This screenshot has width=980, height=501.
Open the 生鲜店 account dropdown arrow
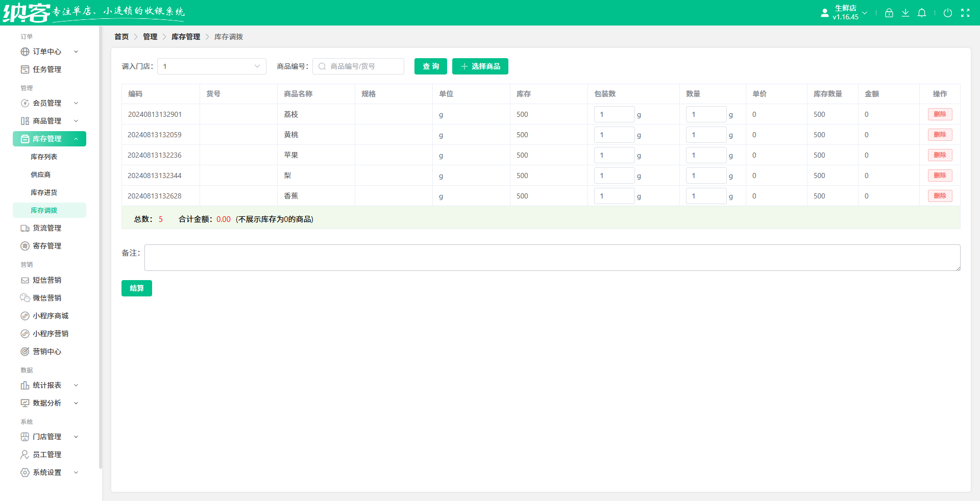(x=865, y=13)
